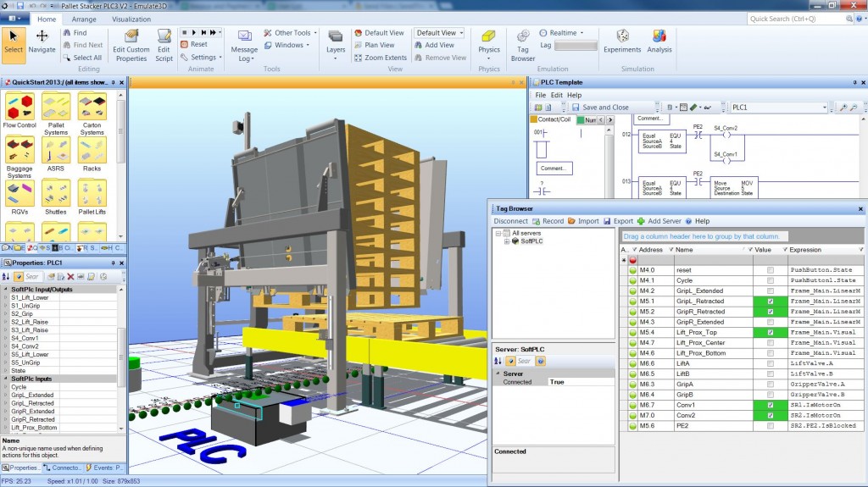Open the Edit Script tool

[164, 46]
